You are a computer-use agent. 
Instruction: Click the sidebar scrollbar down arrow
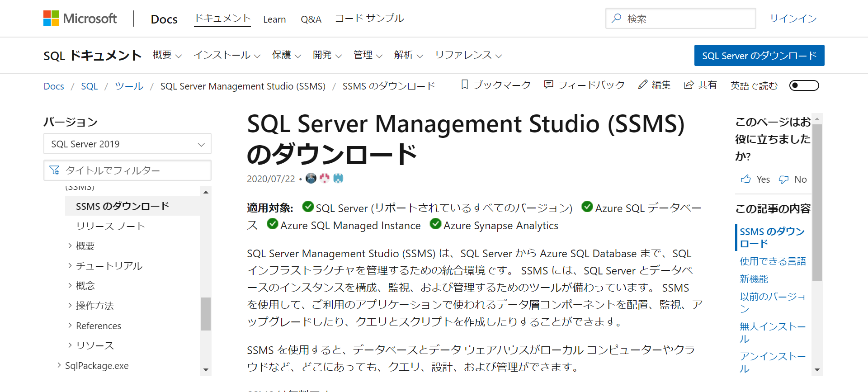(206, 370)
